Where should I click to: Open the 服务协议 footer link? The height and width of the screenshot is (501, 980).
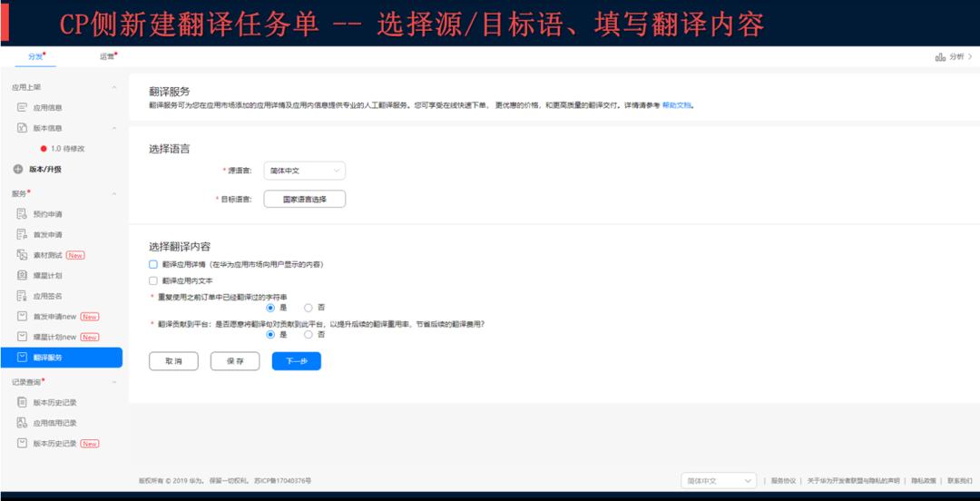[x=784, y=481]
